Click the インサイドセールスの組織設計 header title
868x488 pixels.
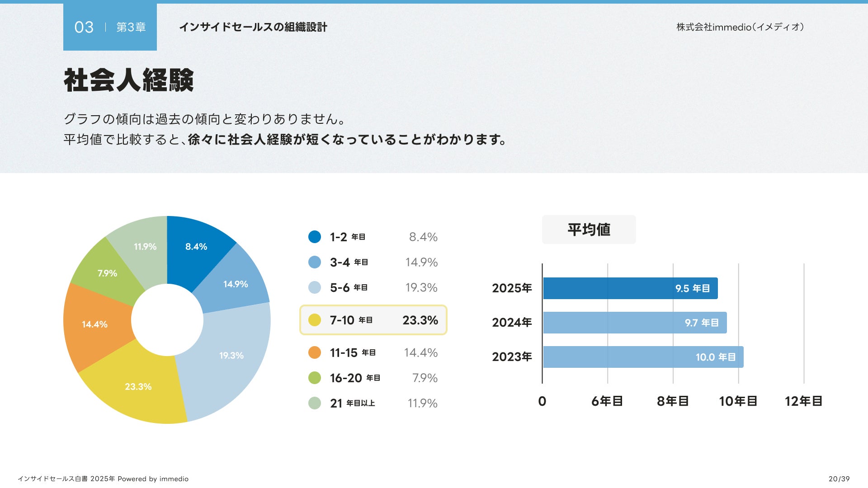(x=253, y=27)
